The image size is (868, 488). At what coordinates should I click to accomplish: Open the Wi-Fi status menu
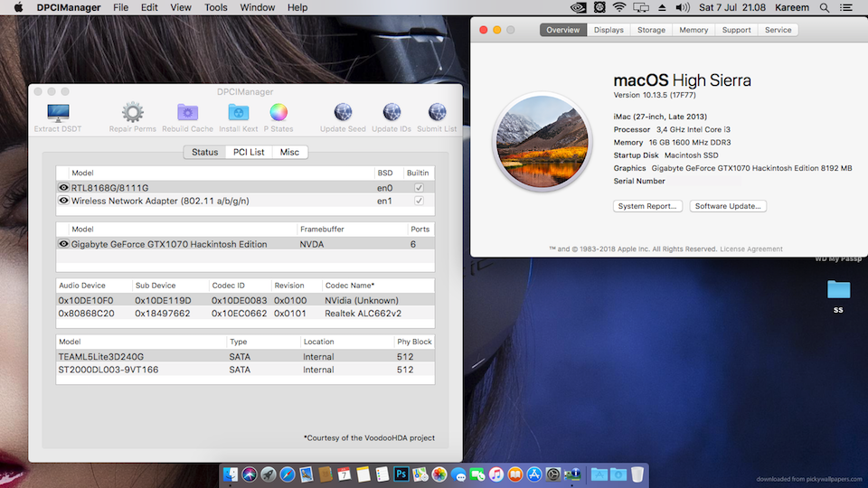(619, 7)
